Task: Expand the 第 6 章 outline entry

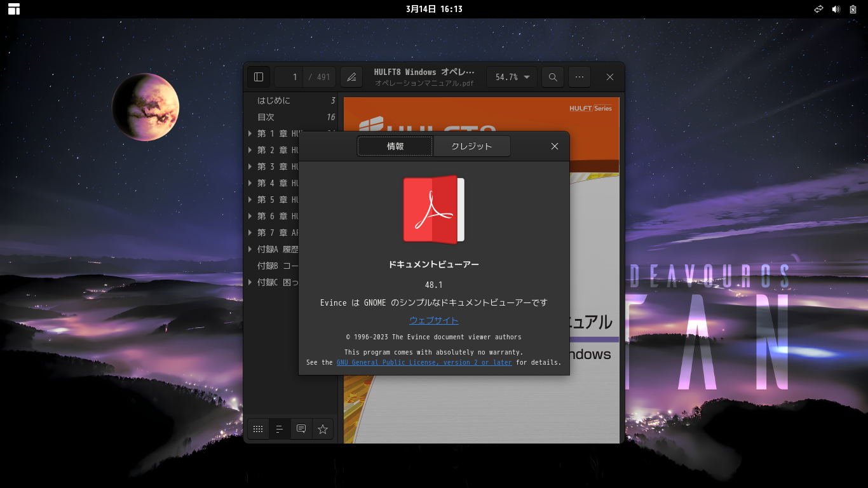Action: click(x=250, y=216)
